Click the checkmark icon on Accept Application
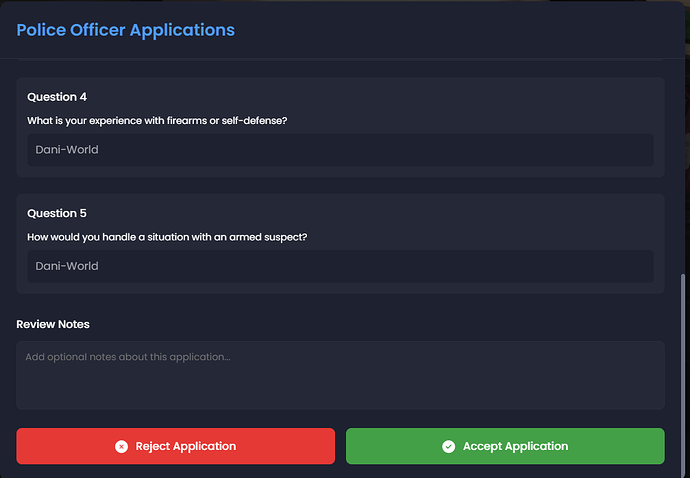Image resolution: width=690 pixels, height=478 pixels. click(448, 446)
